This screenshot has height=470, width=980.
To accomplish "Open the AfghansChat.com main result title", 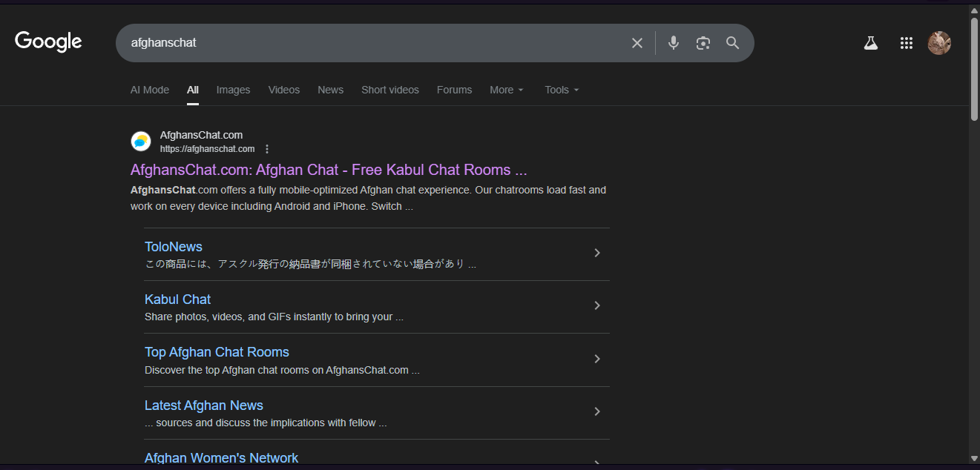I will point(329,170).
